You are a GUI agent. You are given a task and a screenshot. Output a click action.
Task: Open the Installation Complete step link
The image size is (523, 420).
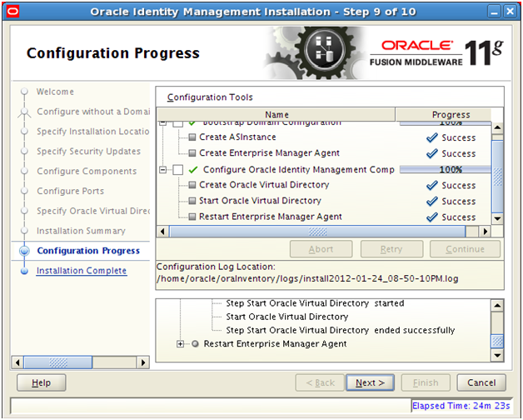(82, 271)
